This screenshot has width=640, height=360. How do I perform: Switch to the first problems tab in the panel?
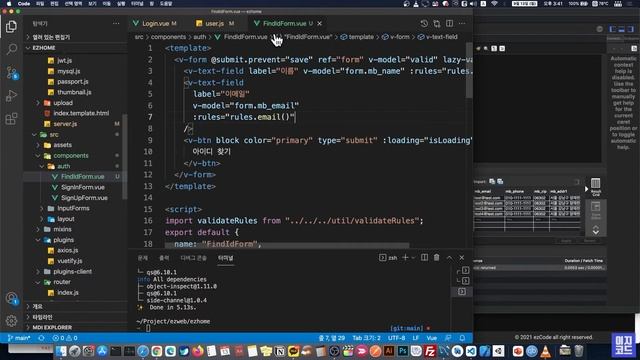tap(142, 258)
